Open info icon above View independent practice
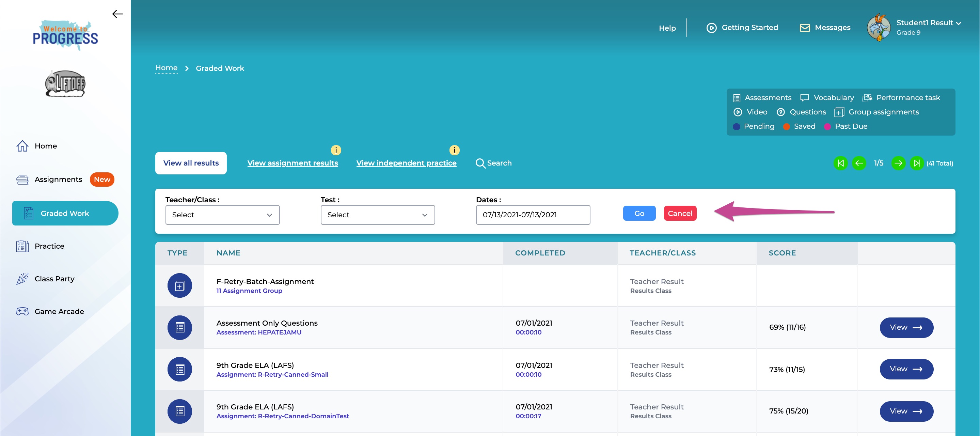This screenshot has height=436, width=980. tap(454, 150)
